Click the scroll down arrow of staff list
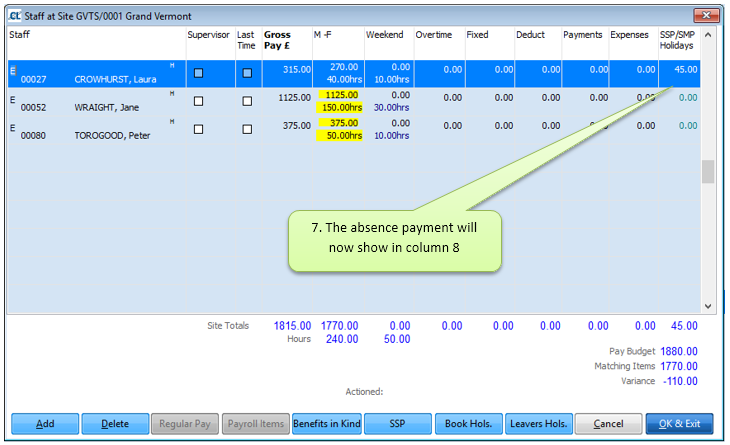730x445 pixels. [x=708, y=306]
